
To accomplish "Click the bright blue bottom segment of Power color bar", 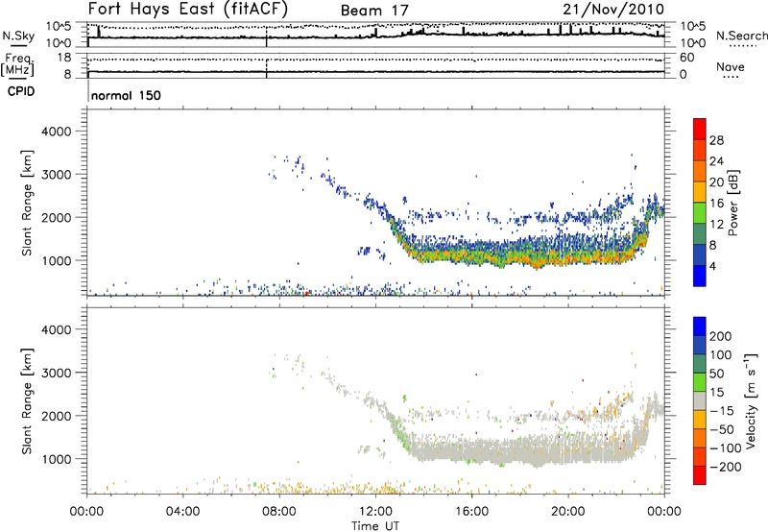I will [x=700, y=276].
